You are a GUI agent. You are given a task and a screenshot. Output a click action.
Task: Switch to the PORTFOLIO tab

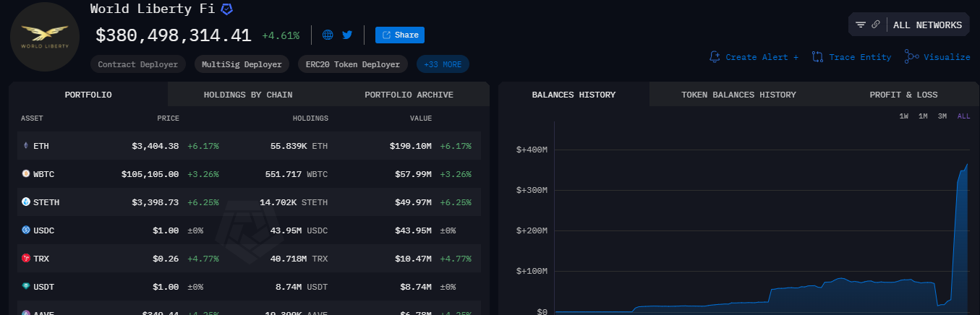(88, 95)
